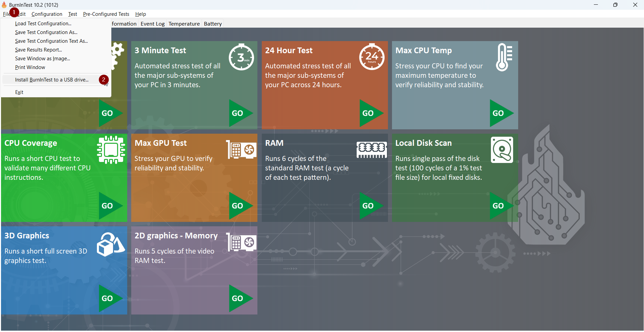644x332 pixels.
Task: Click GO on the Max CPU Temp tile
Action: [501, 113]
